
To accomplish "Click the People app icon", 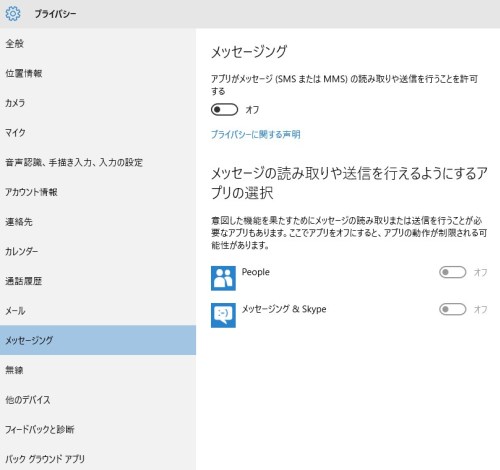I will point(223,278).
